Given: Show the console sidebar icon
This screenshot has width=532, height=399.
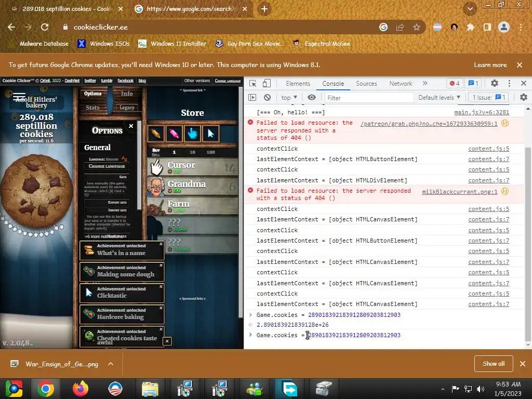Looking at the screenshot, I should tap(252, 98).
